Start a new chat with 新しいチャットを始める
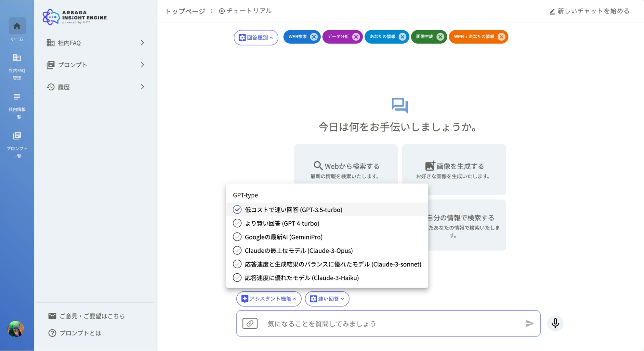The height and width of the screenshot is (351, 644). click(x=590, y=11)
